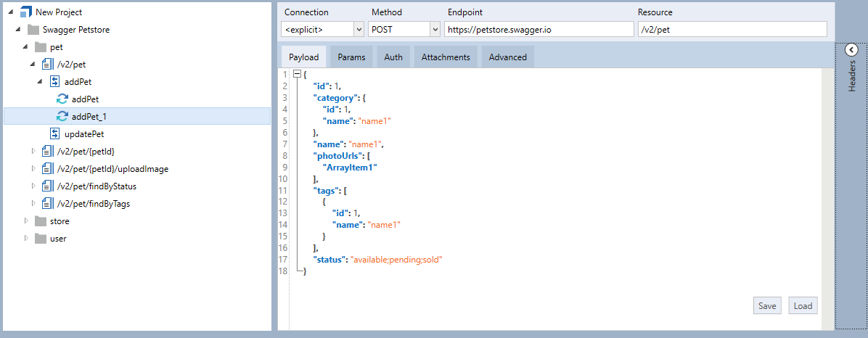This screenshot has height=338, width=868.
Task: Click the Endpoint input field
Action: click(539, 30)
